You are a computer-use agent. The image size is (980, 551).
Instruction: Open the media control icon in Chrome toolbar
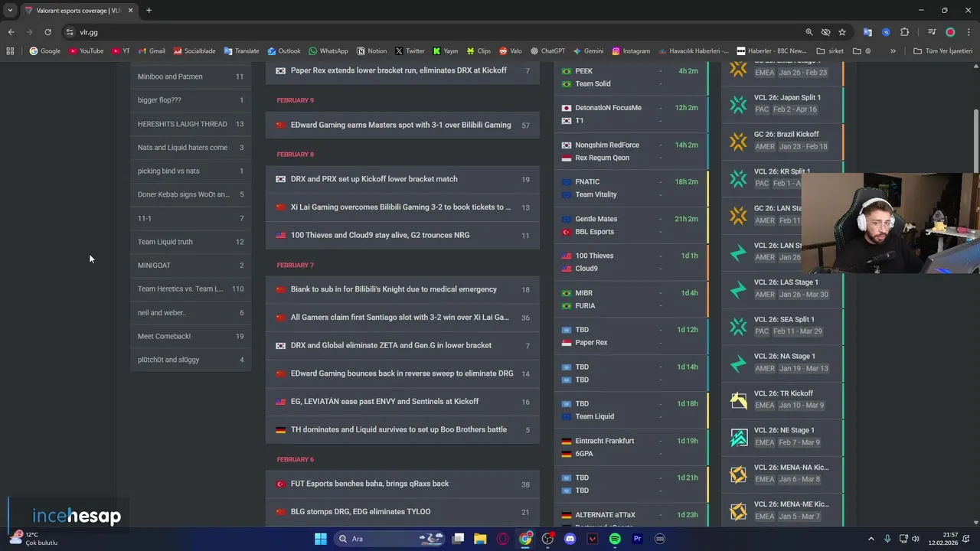pyautogui.click(x=932, y=32)
